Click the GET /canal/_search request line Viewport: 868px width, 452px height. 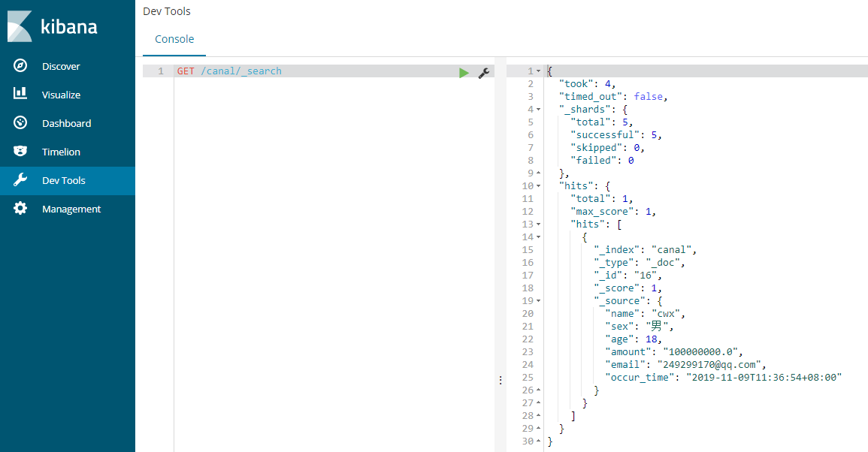(229, 71)
